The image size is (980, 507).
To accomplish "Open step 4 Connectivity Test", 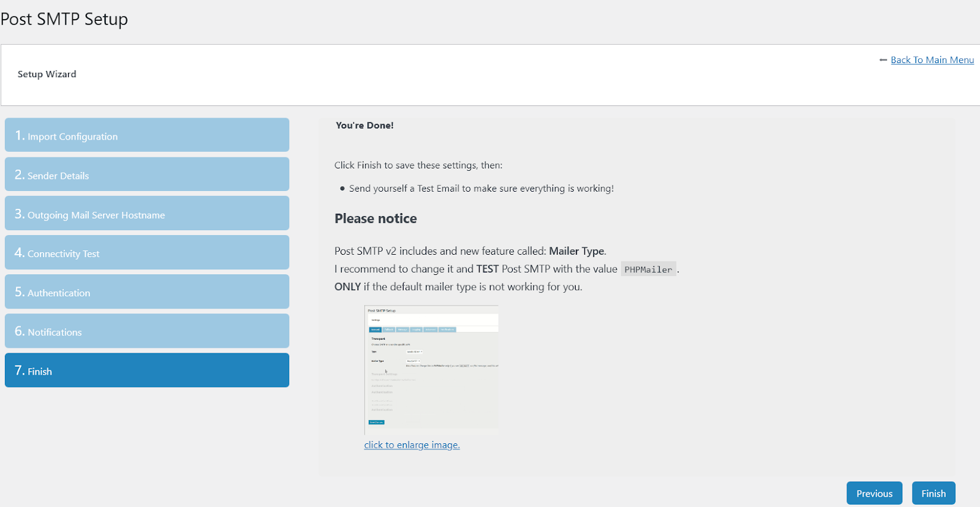I will tap(147, 252).
